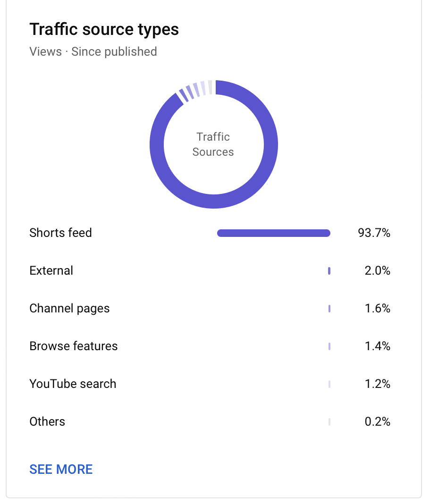
Task: Click the Browse features bar indicator
Action: (x=329, y=346)
